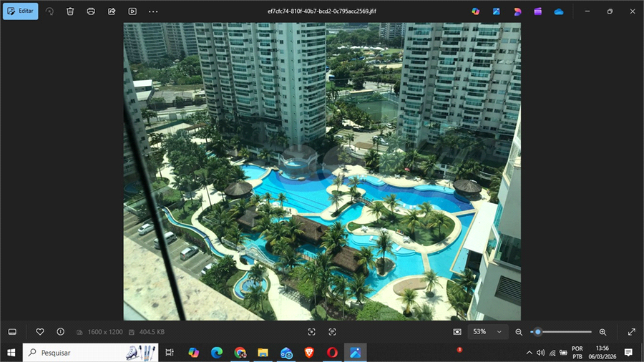Show file info panel with info icon

[60, 332]
